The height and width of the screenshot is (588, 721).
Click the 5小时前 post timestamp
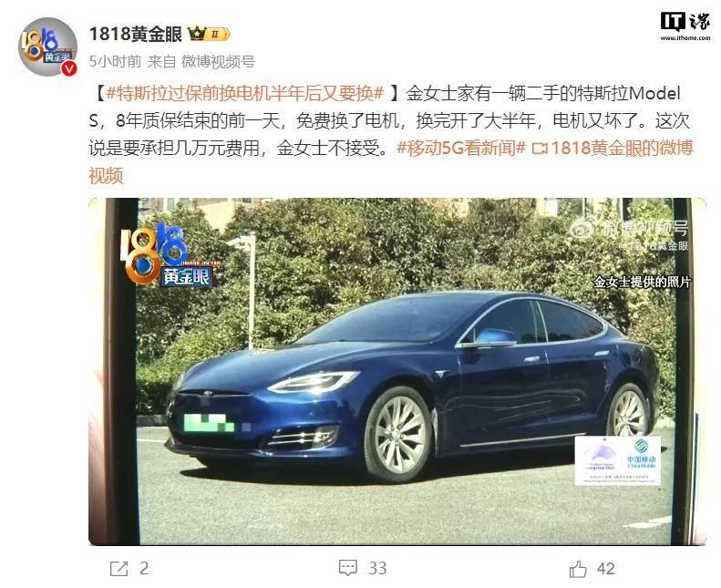(x=115, y=62)
